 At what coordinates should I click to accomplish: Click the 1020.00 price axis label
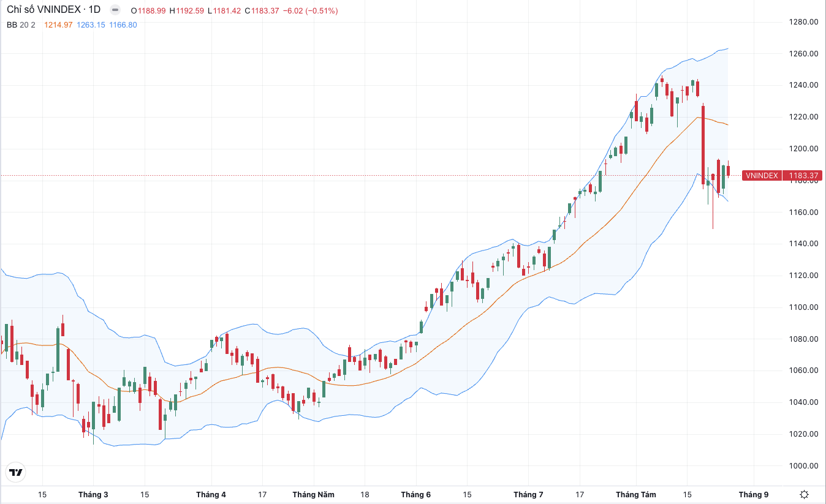(x=804, y=434)
